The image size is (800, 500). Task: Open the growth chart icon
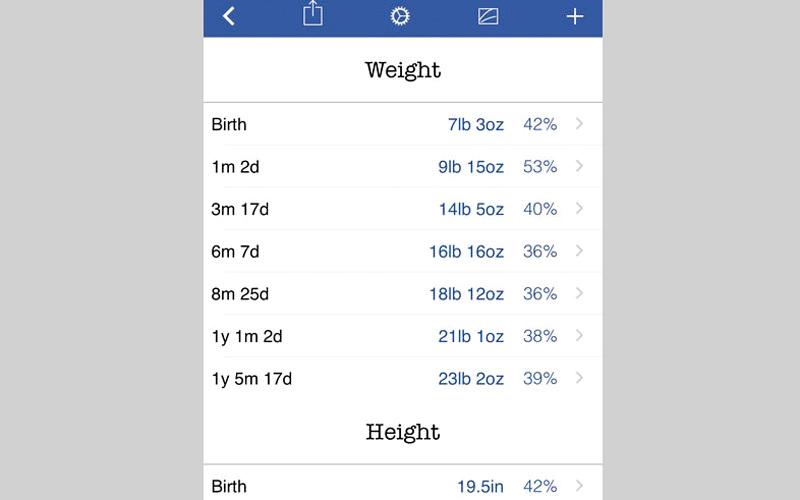(487, 16)
